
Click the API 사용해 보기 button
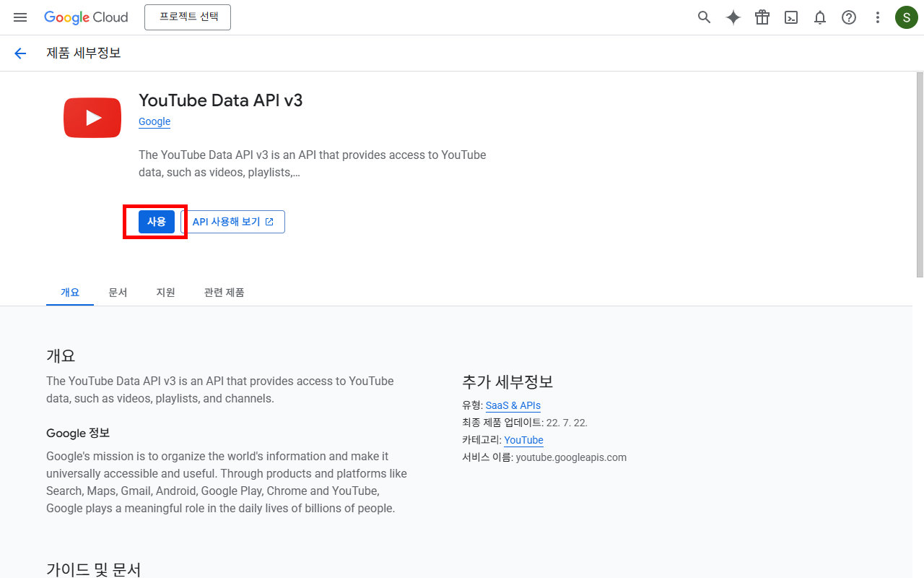coord(232,222)
